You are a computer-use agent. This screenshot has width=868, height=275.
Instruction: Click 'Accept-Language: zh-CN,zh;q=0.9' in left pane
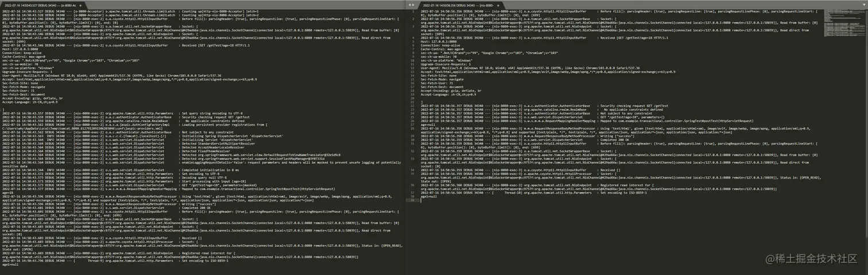30,102
